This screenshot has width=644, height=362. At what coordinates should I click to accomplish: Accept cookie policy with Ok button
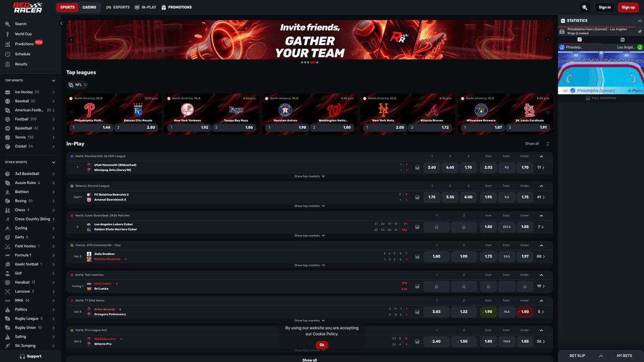322,345
